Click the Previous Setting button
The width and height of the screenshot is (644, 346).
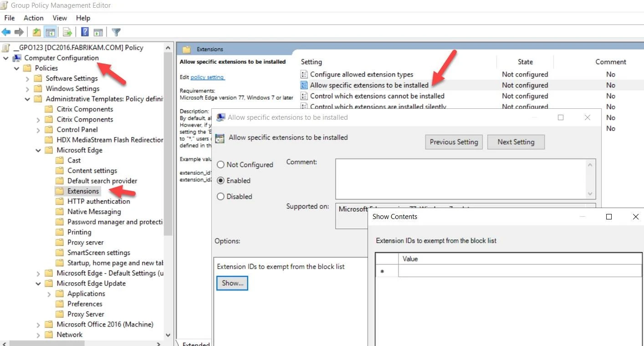click(x=454, y=142)
